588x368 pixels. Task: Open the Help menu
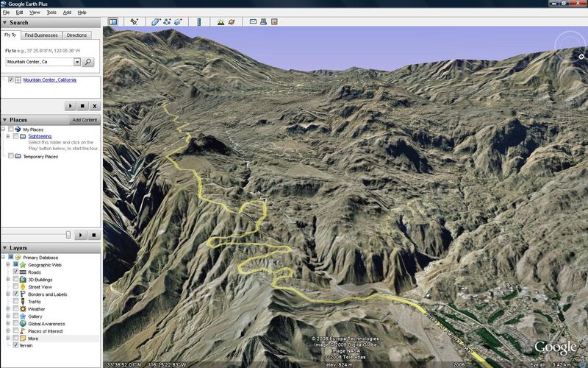[82, 13]
